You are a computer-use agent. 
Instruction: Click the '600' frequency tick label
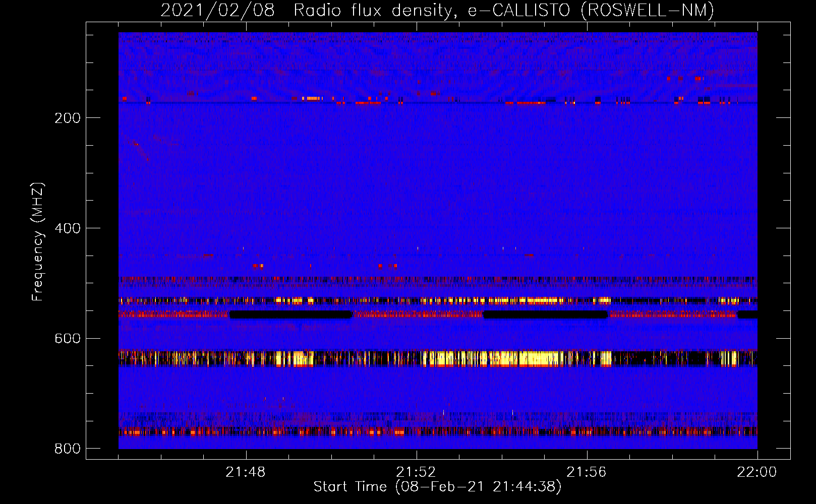tap(68, 339)
